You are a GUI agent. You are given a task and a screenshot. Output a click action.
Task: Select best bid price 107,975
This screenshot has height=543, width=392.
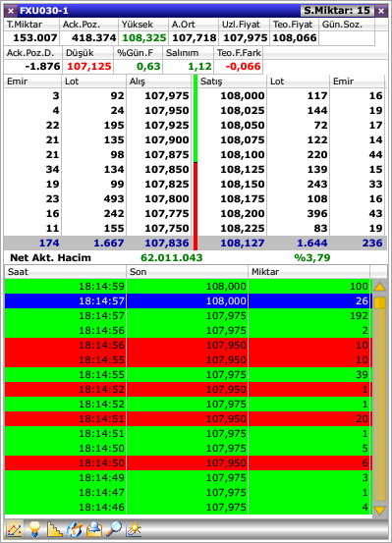pyautogui.click(x=167, y=95)
